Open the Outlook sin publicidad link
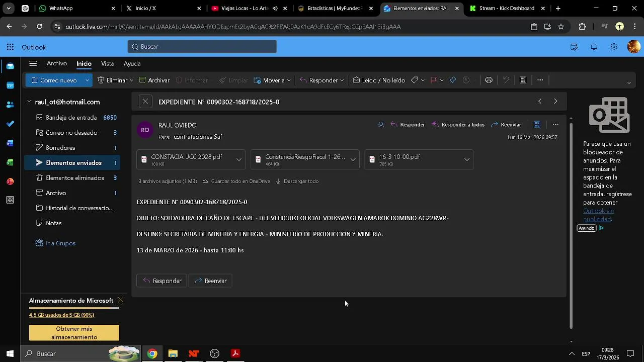 598,215
